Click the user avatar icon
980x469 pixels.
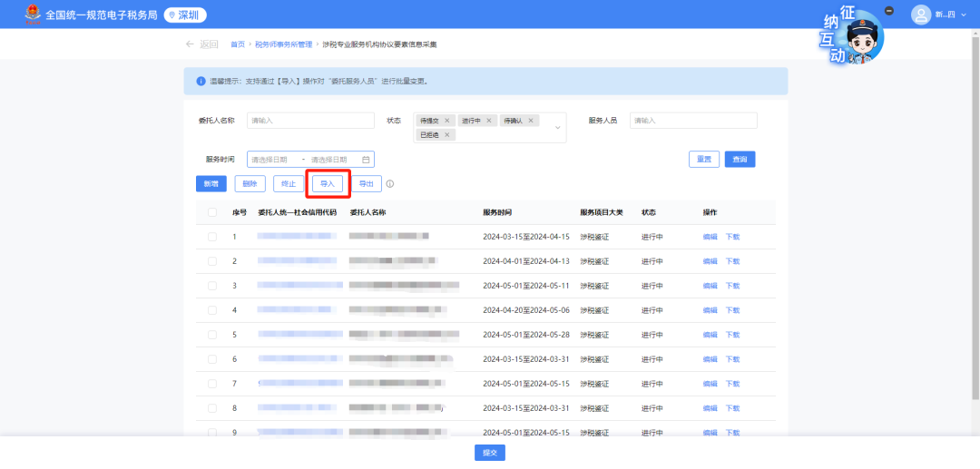(x=921, y=15)
